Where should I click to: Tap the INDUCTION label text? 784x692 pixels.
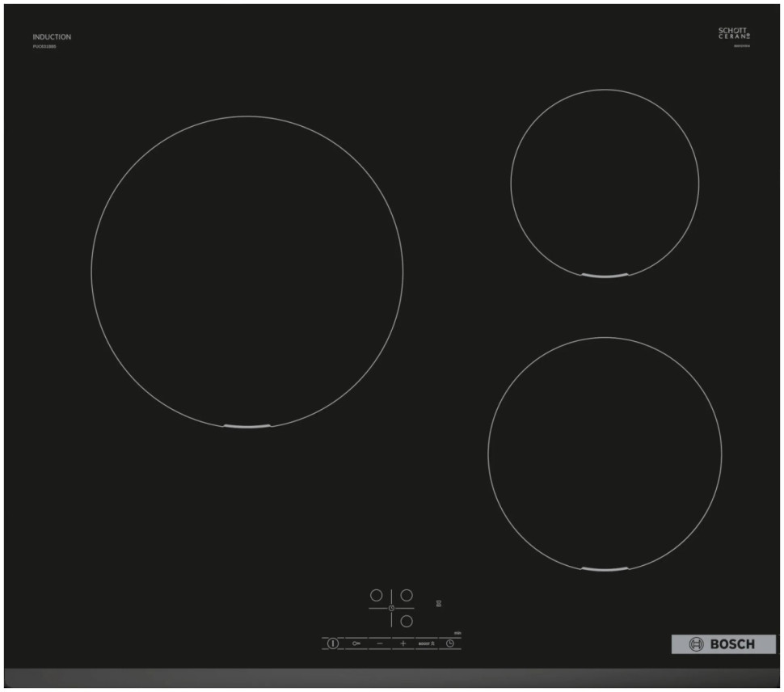coord(52,36)
